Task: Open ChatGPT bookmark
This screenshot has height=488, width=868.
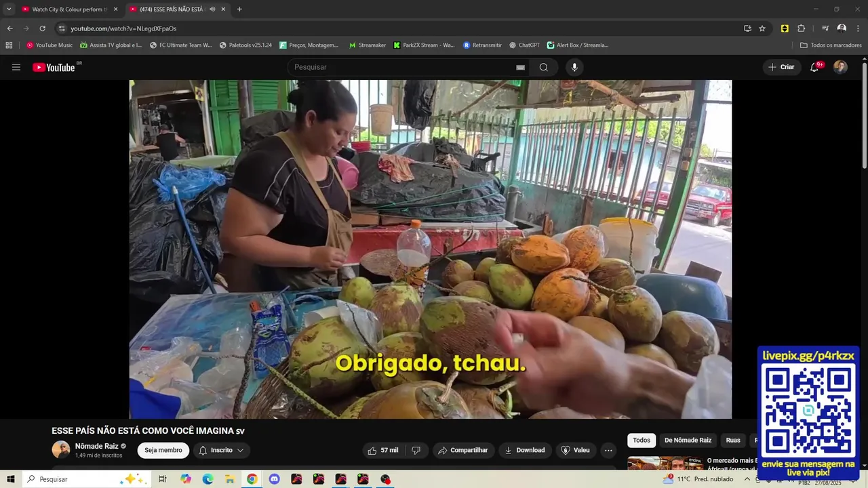Action: (x=525, y=45)
